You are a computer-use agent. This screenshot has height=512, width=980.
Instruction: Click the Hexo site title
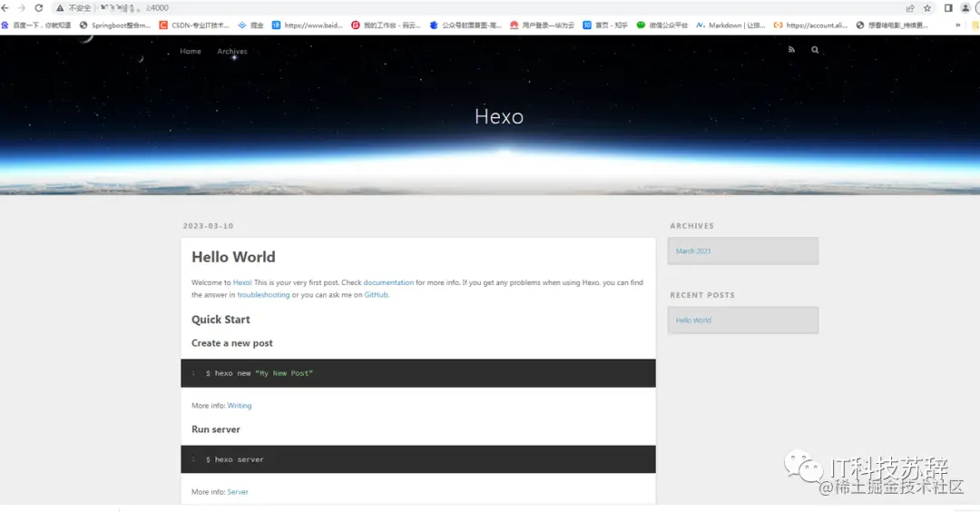pyautogui.click(x=499, y=116)
